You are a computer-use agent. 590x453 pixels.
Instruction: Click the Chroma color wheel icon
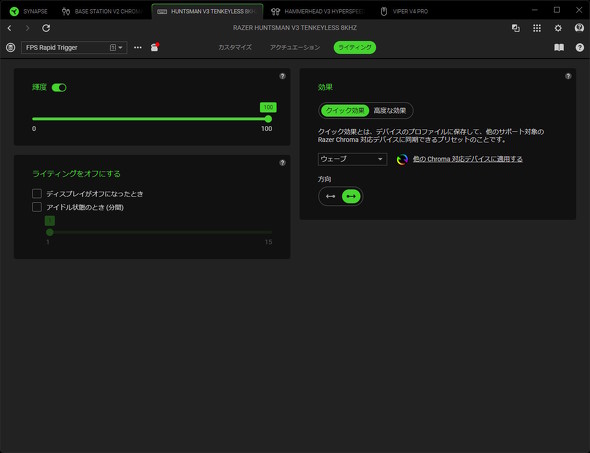click(x=402, y=160)
